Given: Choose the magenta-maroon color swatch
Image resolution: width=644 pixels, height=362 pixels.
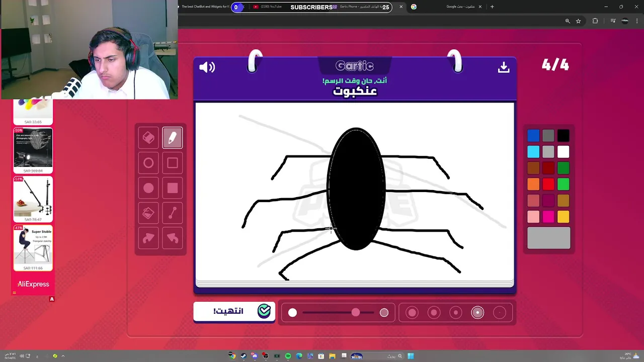Looking at the screenshot, I should pos(548,201).
